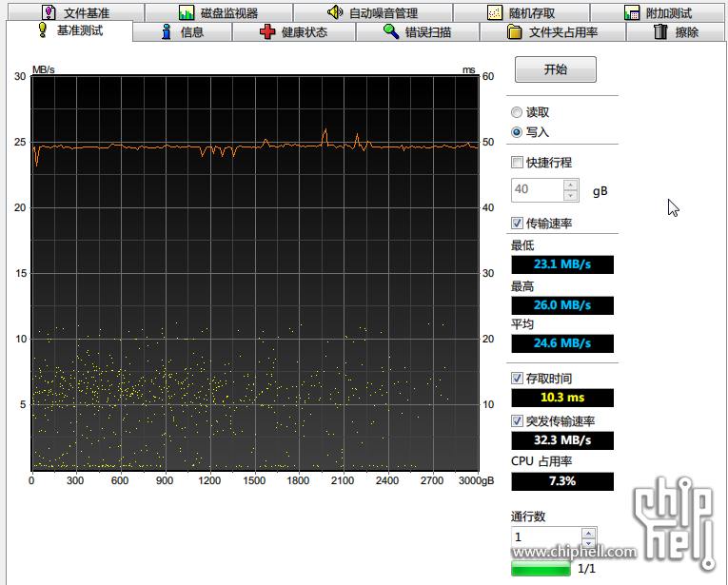Click the speaker icon for 自动噪音管理
This screenshot has width=728, height=585.
point(334,12)
